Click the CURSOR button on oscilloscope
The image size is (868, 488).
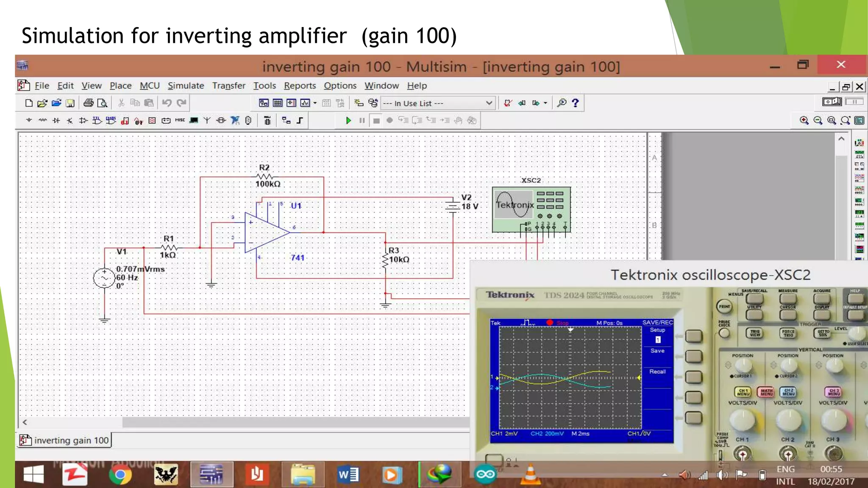pos(788,315)
